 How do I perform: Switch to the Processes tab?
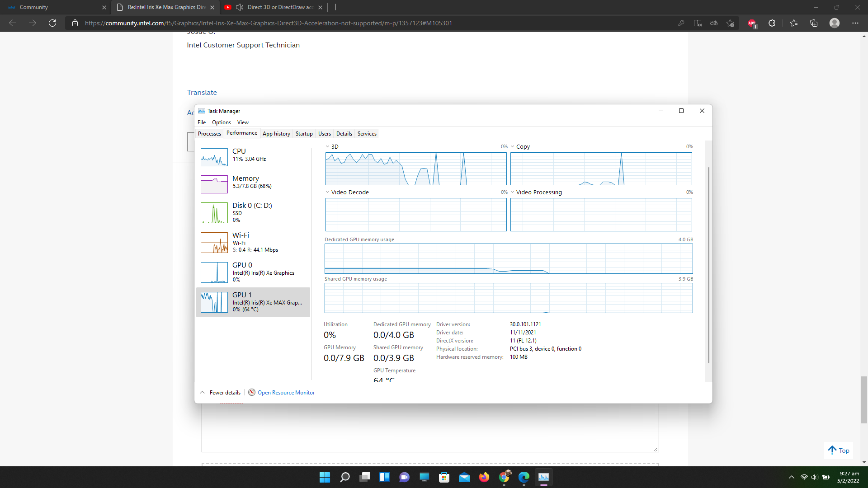point(209,133)
